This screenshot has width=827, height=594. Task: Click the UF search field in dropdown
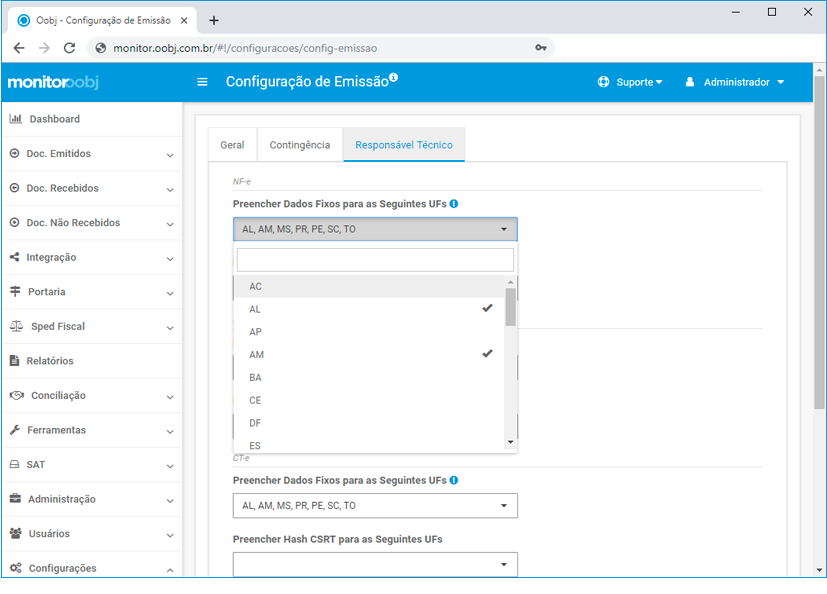tap(375, 260)
